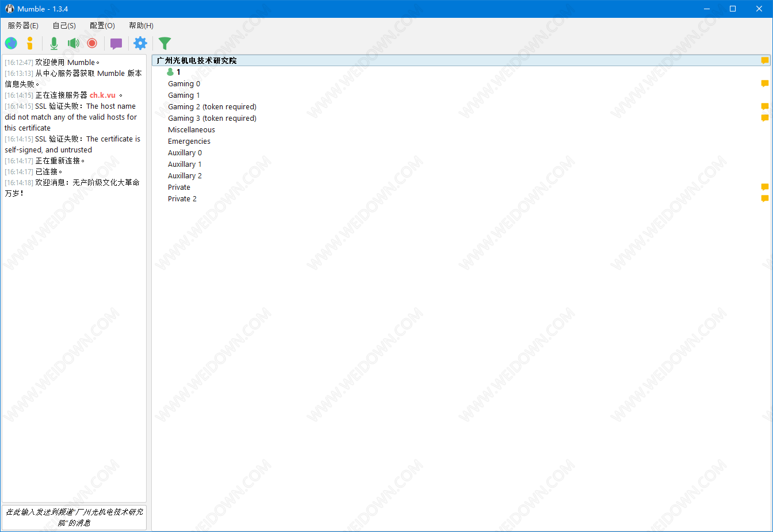The width and height of the screenshot is (773, 532).
Task: Show server information icon
Action: [30, 43]
